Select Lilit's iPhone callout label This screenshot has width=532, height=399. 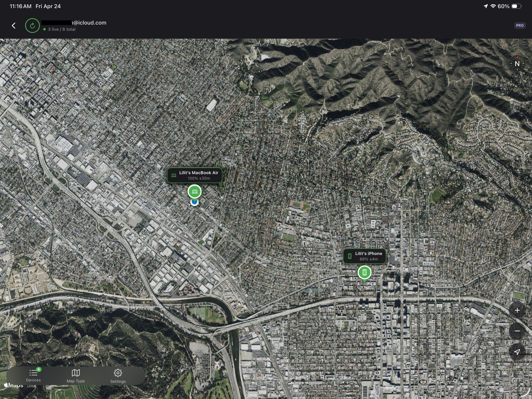(x=365, y=256)
